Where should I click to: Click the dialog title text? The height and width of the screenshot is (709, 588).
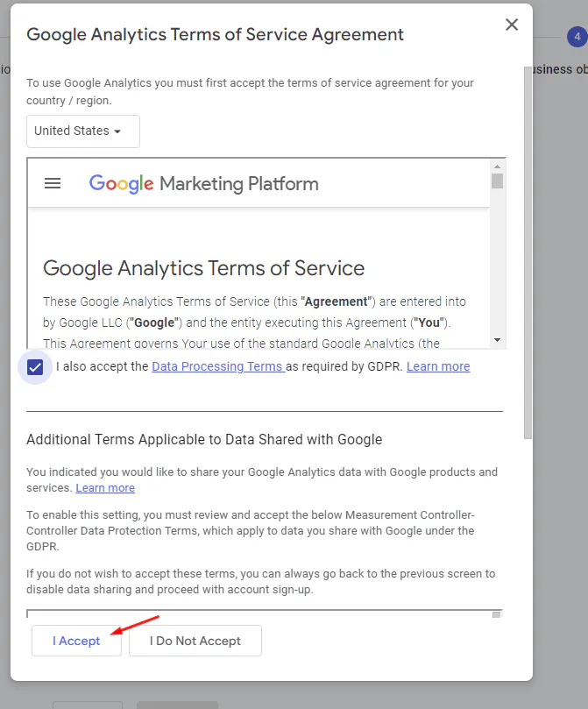click(x=215, y=35)
